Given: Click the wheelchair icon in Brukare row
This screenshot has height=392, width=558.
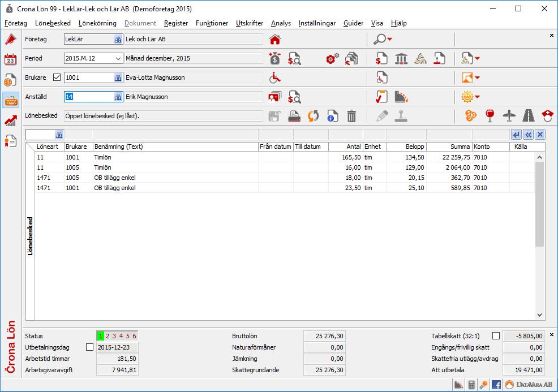Looking at the screenshot, I should point(274,77).
